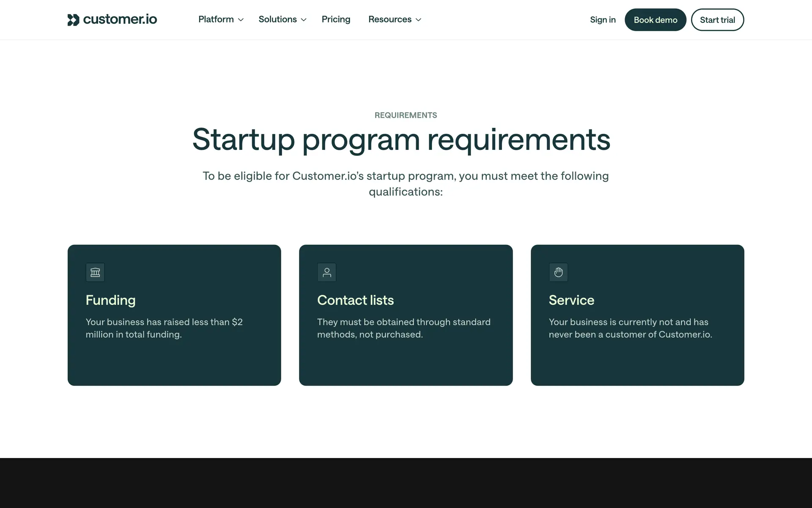
Task: Click the bank building icon in Funding card
Action: pos(95,272)
